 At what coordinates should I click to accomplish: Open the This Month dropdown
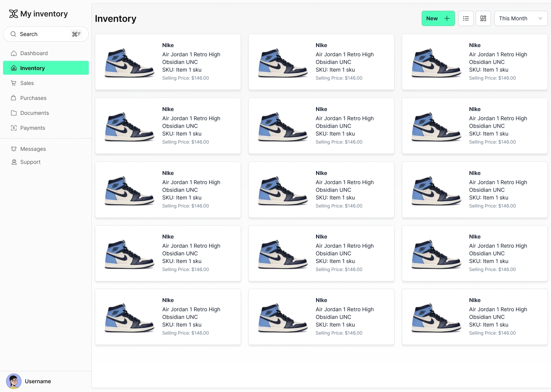521,18
